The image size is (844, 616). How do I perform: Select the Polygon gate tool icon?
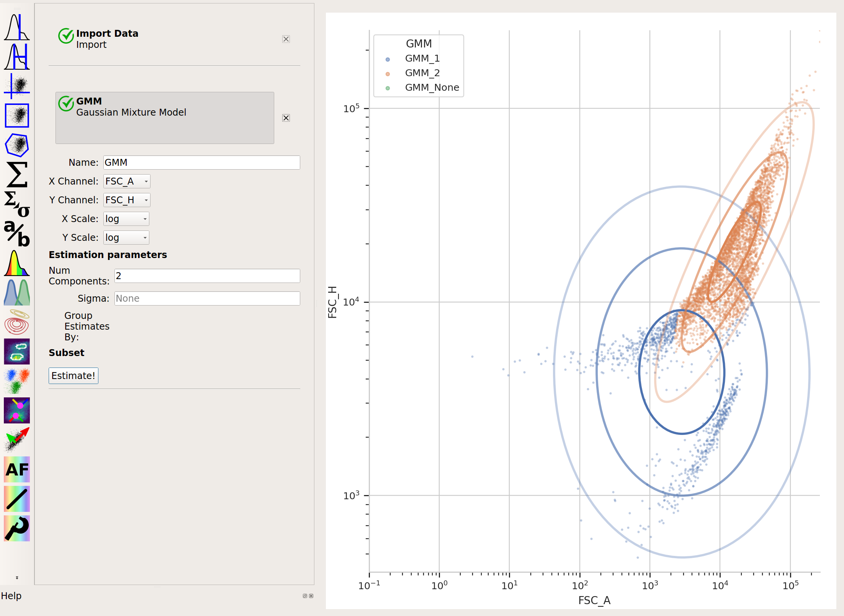[17, 145]
